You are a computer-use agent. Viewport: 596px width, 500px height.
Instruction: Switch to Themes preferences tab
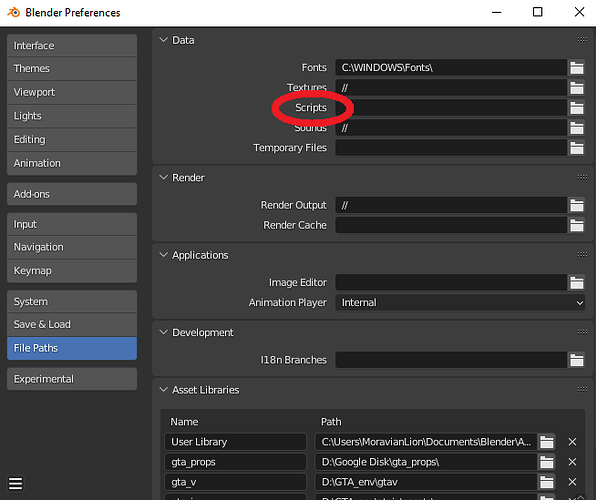(x=72, y=69)
